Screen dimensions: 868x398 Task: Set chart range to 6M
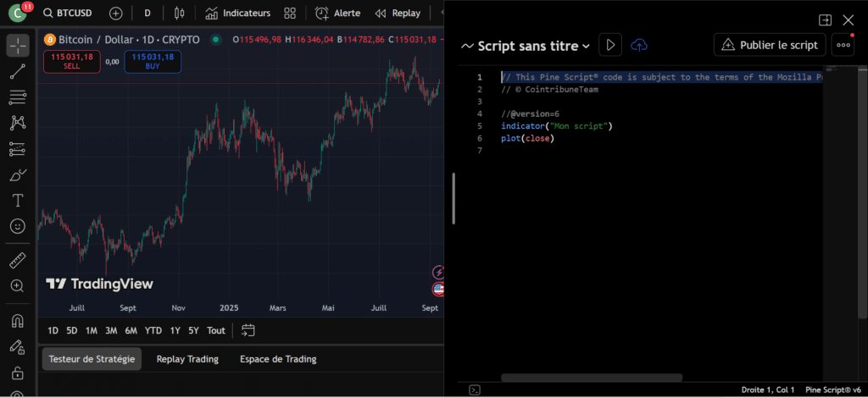coord(131,330)
